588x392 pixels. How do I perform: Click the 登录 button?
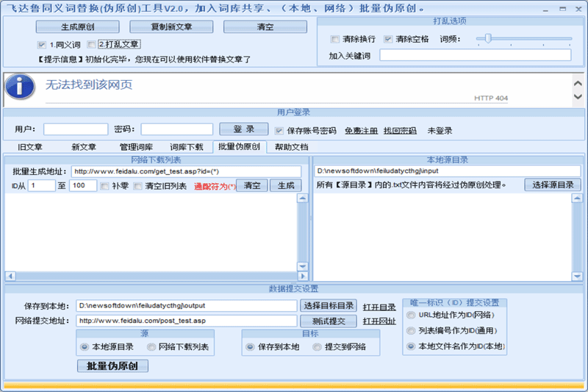click(x=244, y=129)
